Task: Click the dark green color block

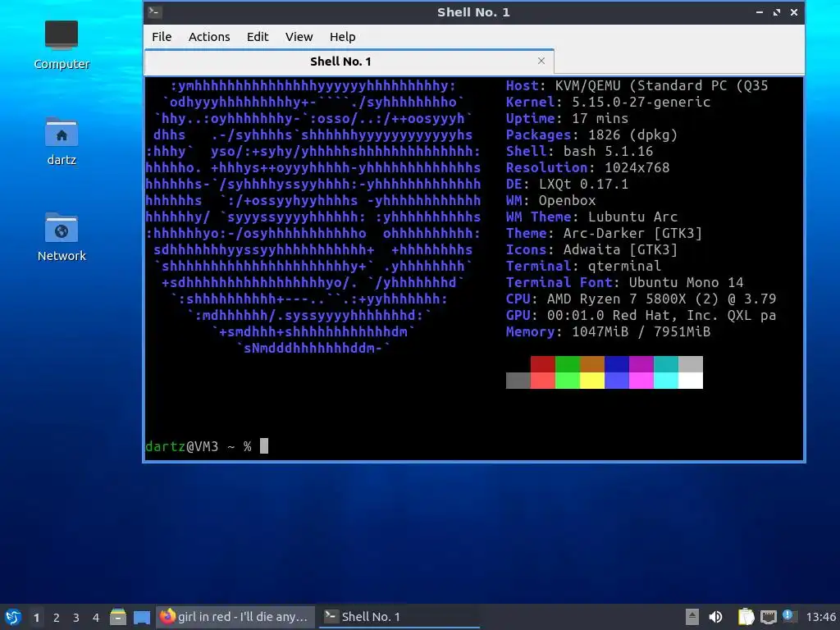Action: (x=568, y=364)
